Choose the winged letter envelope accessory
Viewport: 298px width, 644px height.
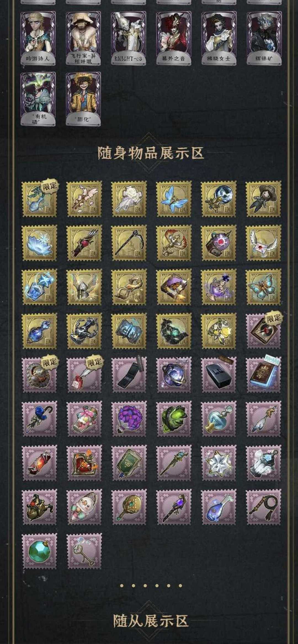point(264,243)
